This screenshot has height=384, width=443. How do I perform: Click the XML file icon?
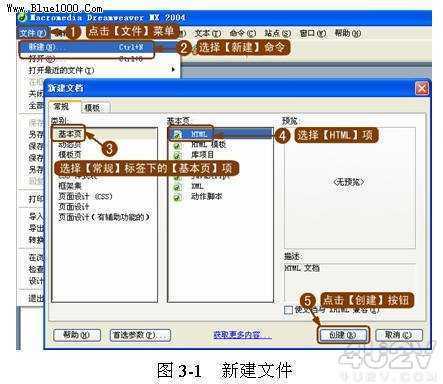[178, 186]
